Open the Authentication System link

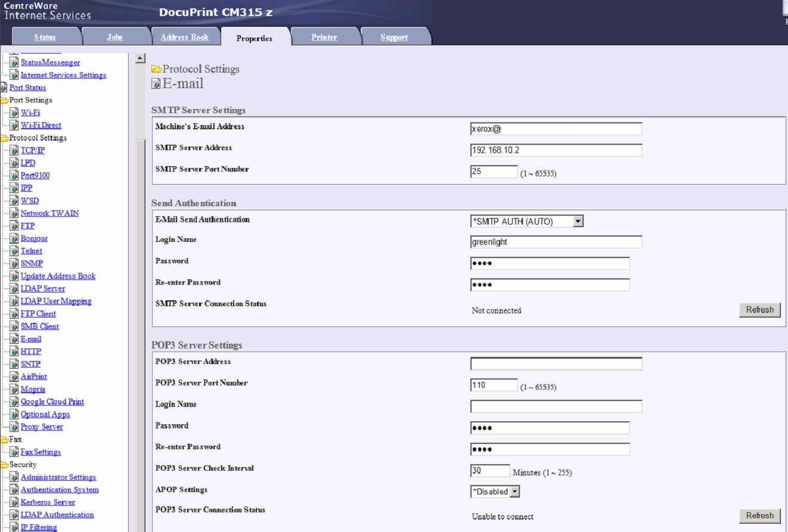point(60,490)
